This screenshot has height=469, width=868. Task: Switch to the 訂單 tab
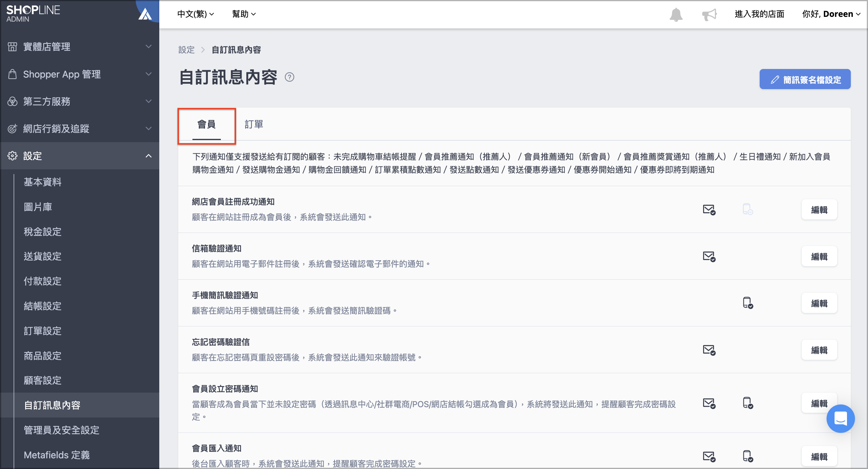pos(254,125)
